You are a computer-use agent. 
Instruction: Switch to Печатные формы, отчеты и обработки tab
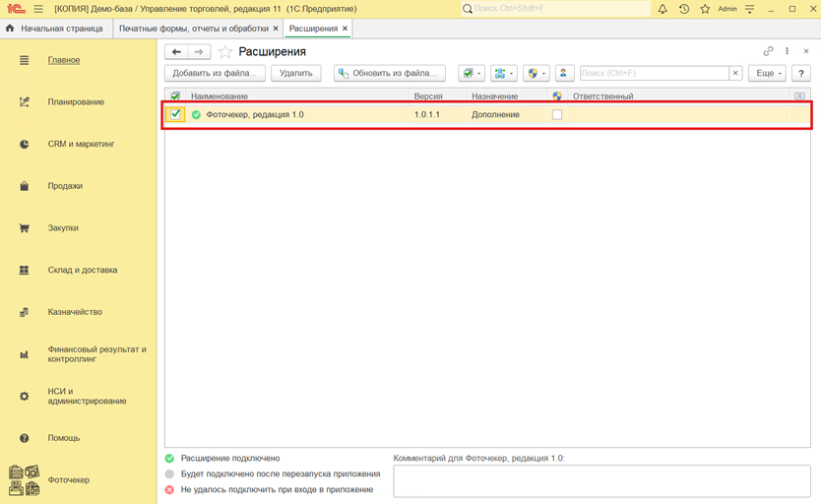coord(193,29)
